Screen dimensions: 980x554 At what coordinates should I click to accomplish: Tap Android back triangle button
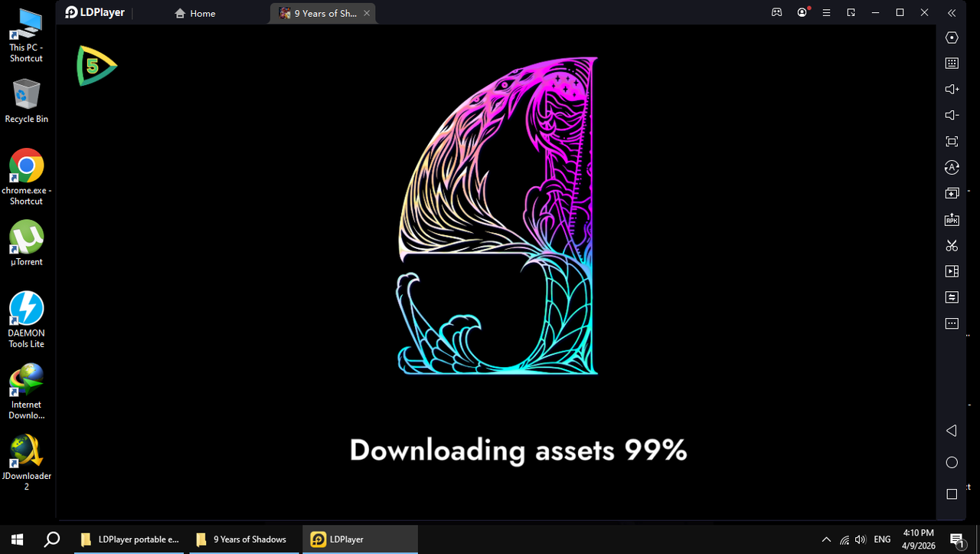952,431
